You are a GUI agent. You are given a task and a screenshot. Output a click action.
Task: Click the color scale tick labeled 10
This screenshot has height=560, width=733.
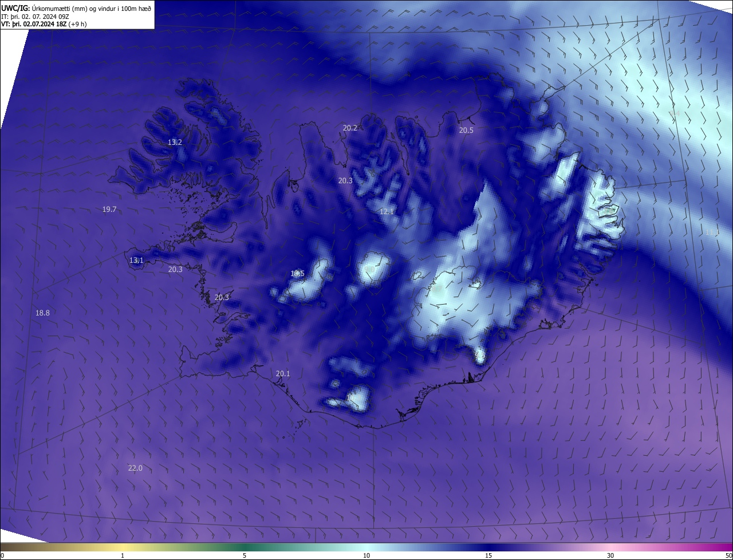366,555
